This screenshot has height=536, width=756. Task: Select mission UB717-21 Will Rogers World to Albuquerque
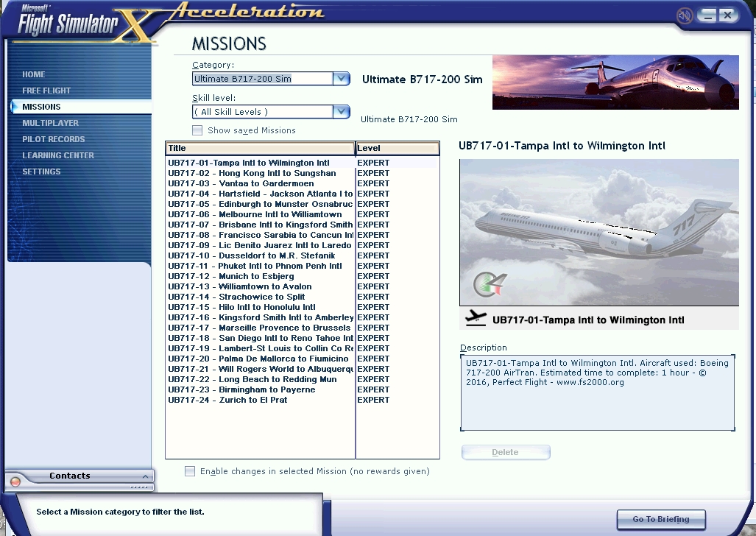point(302,369)
